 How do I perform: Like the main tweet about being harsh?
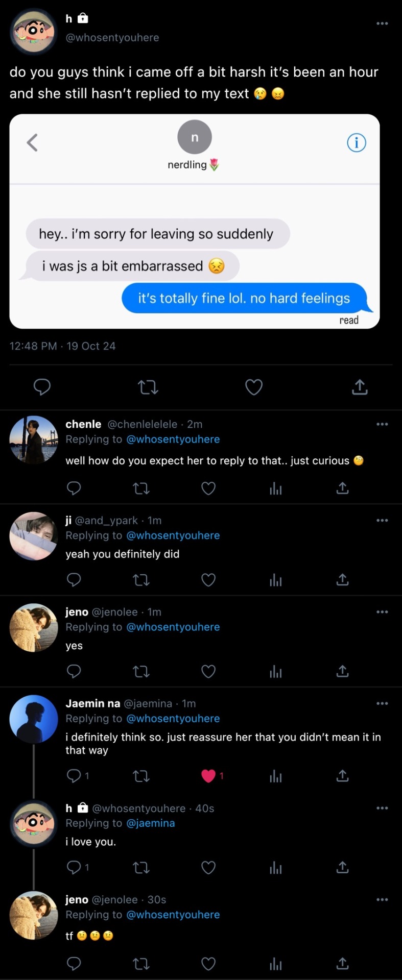tap(254, 387)
